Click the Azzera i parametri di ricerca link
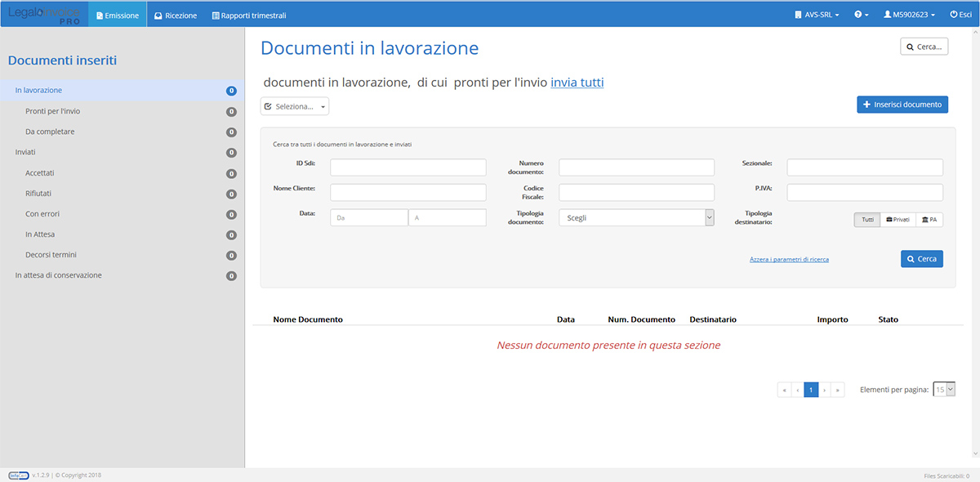The image size is (980, 482). pyautogui.click(x=789, y=258)
